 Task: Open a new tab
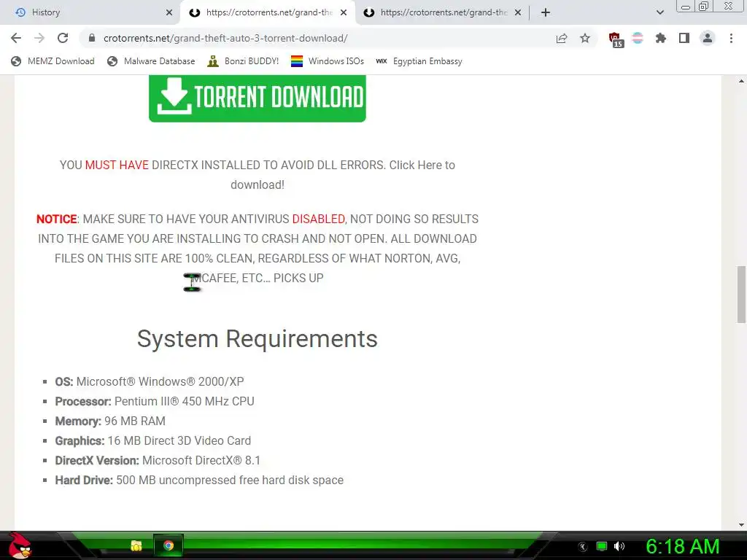[x=546, y=12]
